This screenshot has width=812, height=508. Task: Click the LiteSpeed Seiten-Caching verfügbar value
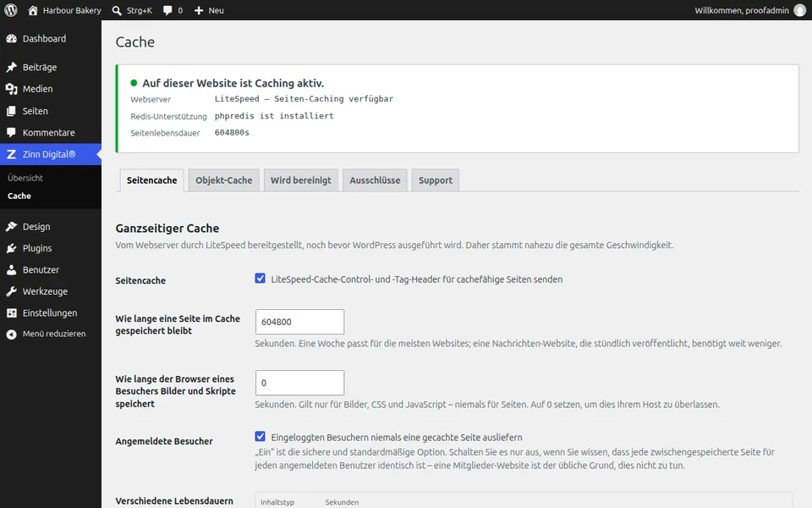click(304, 99)
